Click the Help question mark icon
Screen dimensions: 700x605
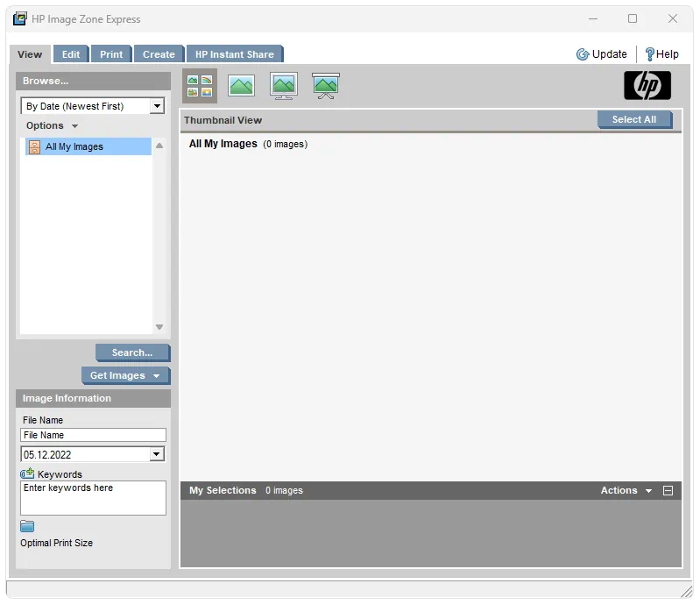click(649, 54)
